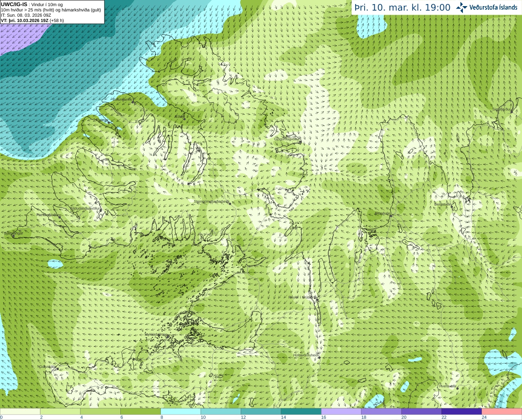Click the hviður > 25 m/s description line
Screen dimensions: 522x420
(x=51, y=10)
